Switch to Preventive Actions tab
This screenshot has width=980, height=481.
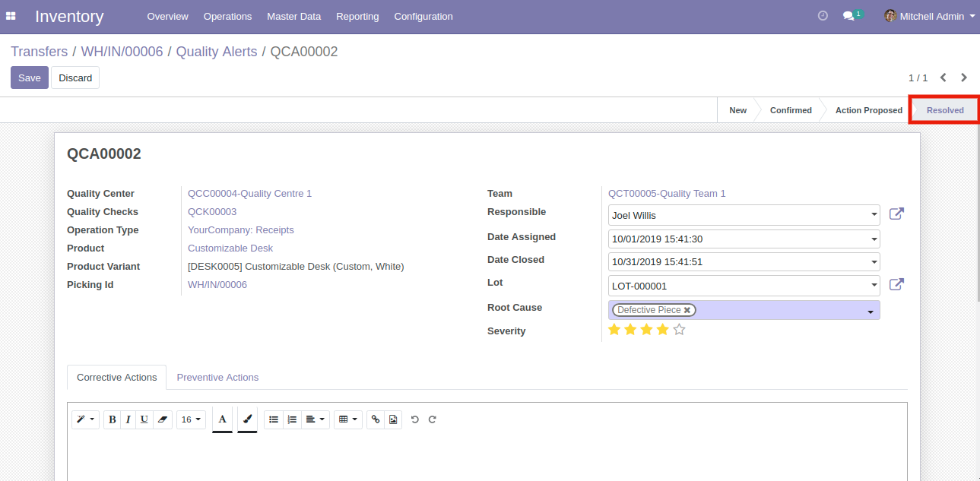click(x=217, y=377)
